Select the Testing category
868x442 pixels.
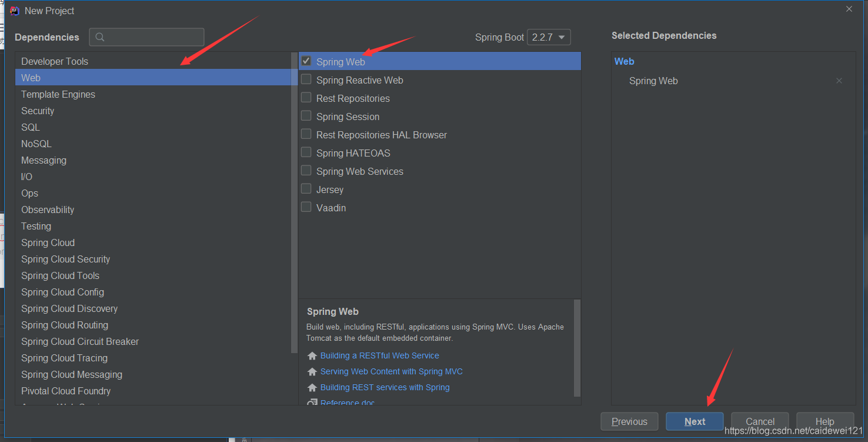[153, 226]
